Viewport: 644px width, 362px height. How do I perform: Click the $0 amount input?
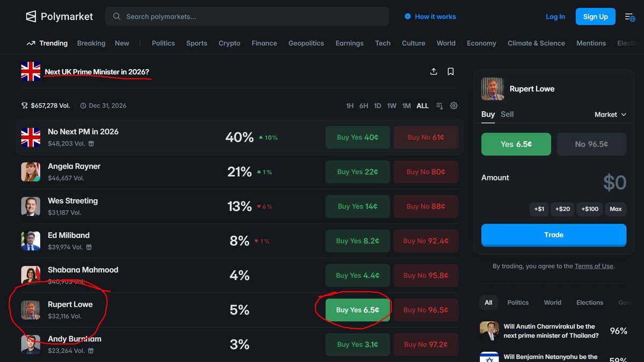614,183
